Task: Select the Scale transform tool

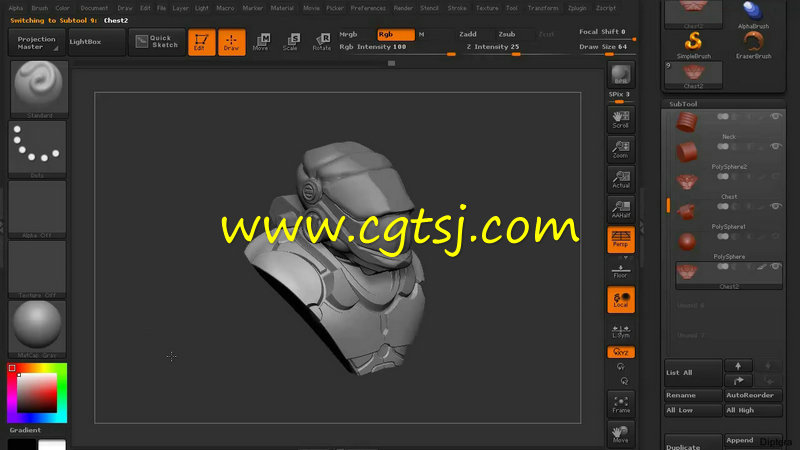Action: click(290, 42)
